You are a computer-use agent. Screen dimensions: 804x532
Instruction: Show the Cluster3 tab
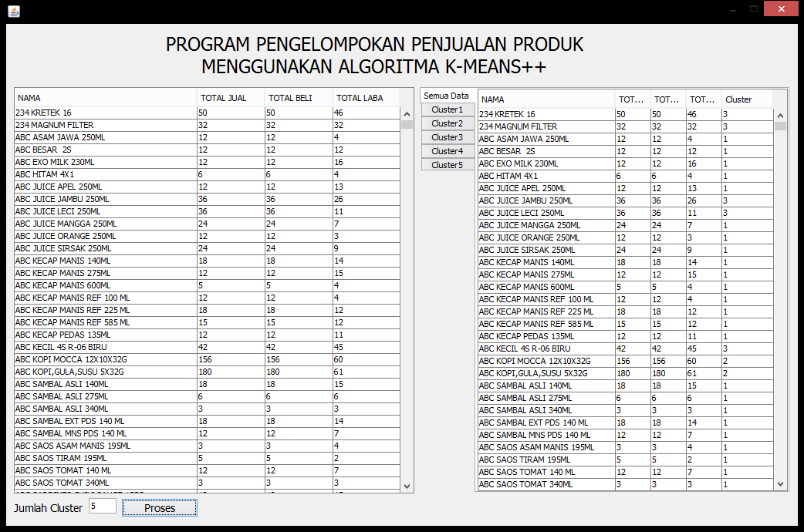point(448,137)
